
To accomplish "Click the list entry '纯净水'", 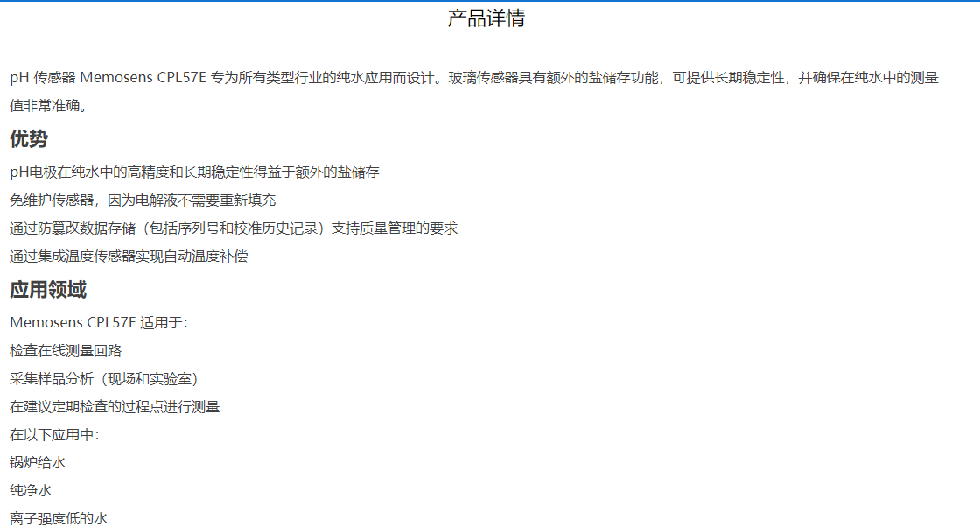I will pyautogui.click(x=31, y=491).
